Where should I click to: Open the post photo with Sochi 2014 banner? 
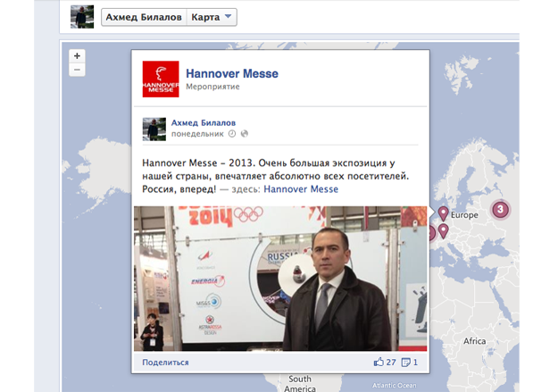coord(280,279)
